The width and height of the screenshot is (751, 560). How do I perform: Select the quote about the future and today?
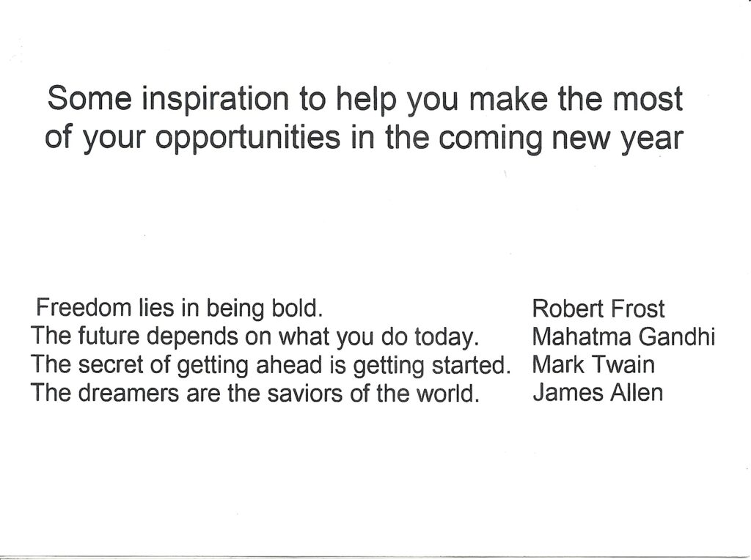[x=255, y=337]
